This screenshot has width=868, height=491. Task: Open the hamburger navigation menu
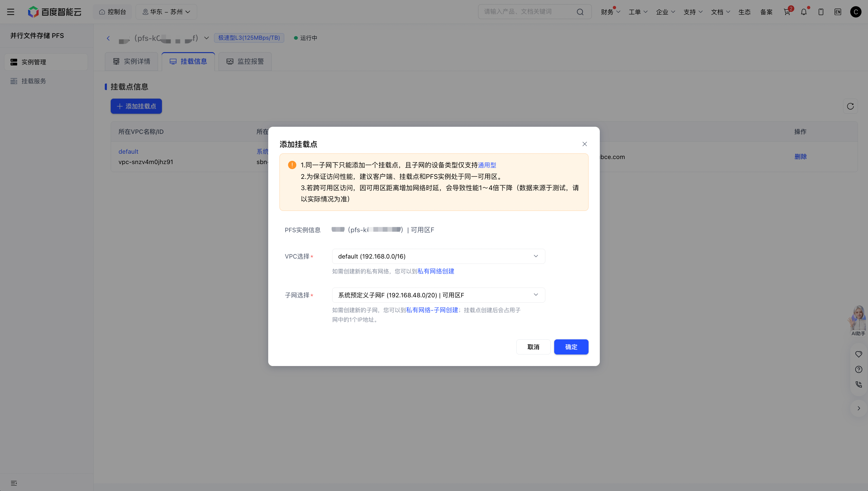(11, 12)
